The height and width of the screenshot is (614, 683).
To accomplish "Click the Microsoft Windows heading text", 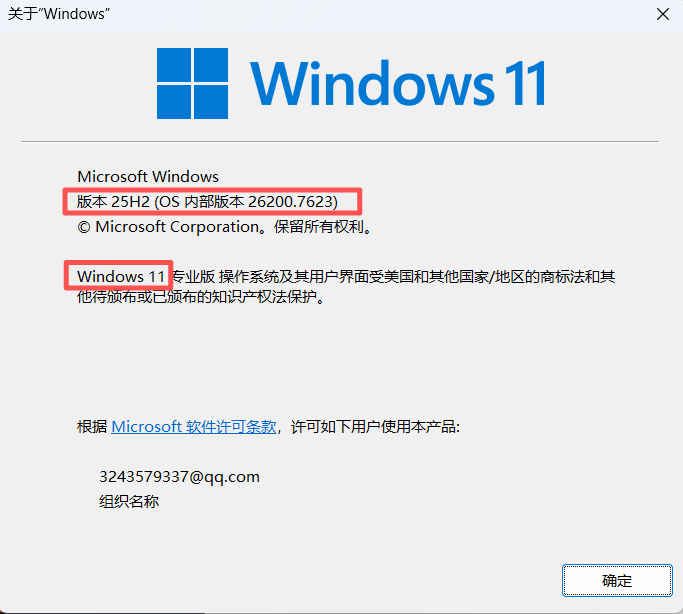I will pyautogui.click(x=148, y=176).
